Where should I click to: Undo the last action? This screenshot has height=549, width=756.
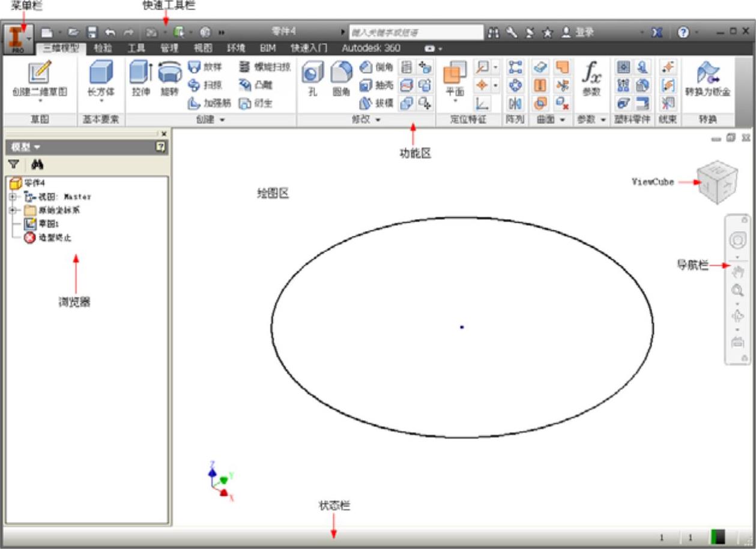coord(110,32)
